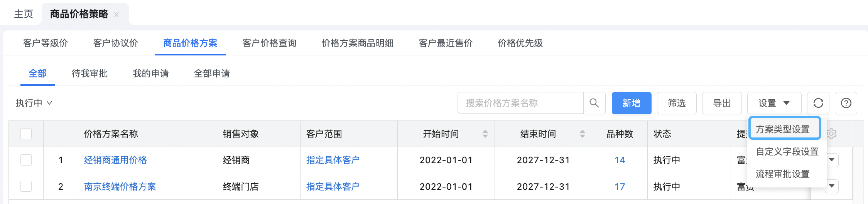Switch to 客户协议价 tab
This screenshot has height=204, width=868.
point(116,43)
